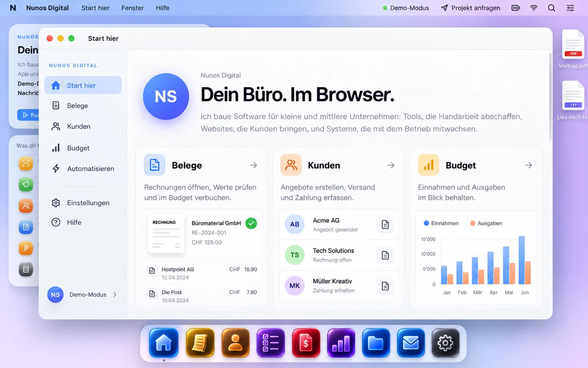
Task: Click document icon beside Acme AG
Action: 385,224
